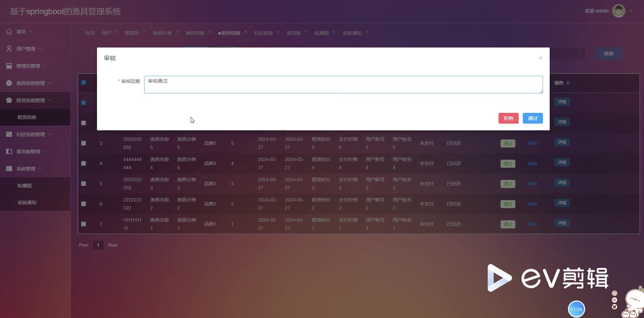644x318 pixels.
Task: Collapse the 租赁信息管理 sidebar menu
Action: pos(50,100)
